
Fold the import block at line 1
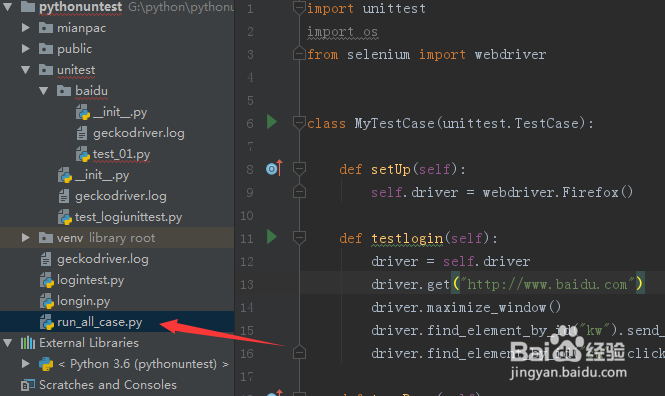pyautogui.click(x=299, y=8)
